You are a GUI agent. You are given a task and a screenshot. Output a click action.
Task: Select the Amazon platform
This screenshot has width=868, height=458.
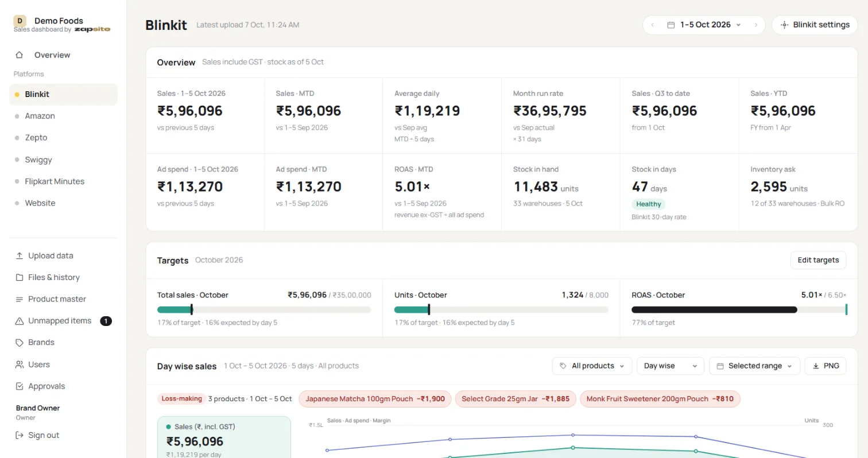coord(63,116)
